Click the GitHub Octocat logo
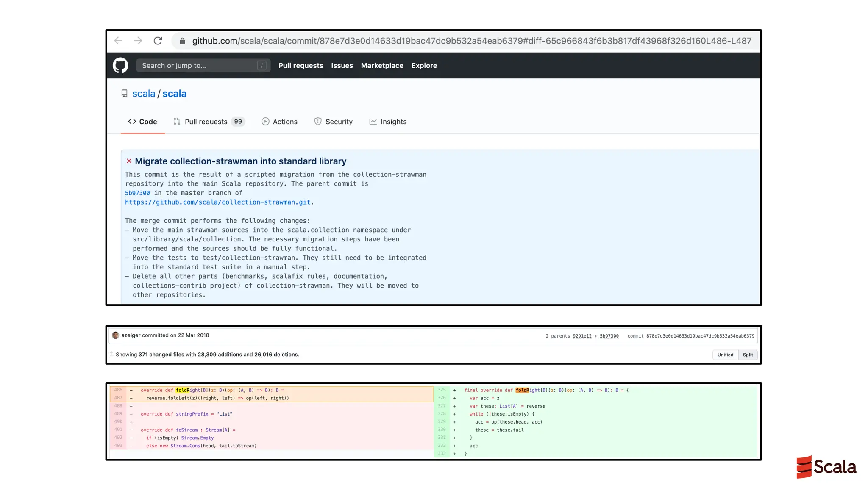 120,65
